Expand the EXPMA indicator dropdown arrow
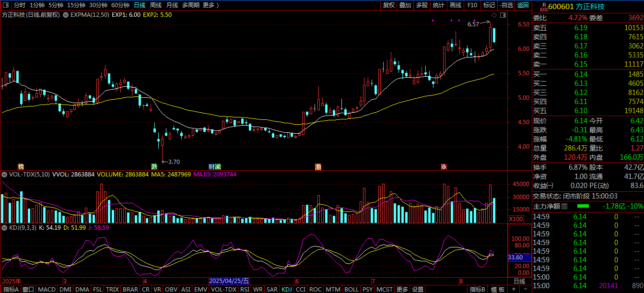Screen dimensions: 644x293 click(66, 15)
